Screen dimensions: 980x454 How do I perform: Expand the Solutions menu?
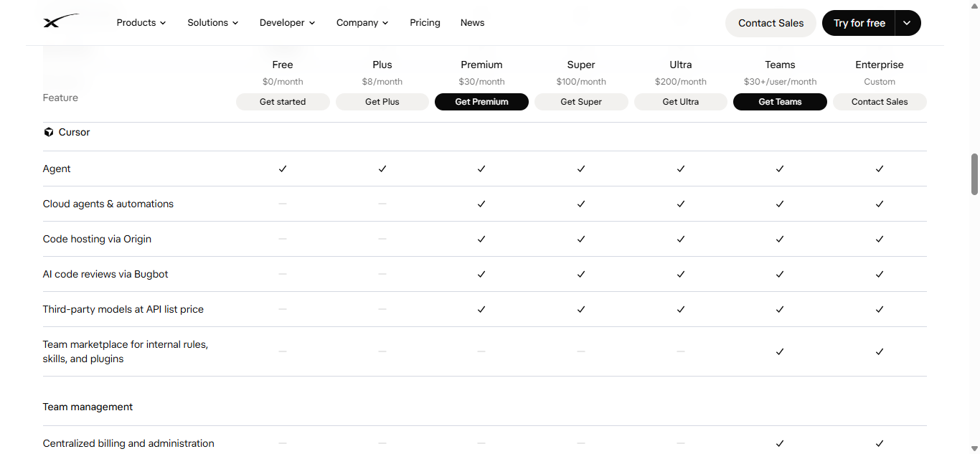tap(213, 22)
